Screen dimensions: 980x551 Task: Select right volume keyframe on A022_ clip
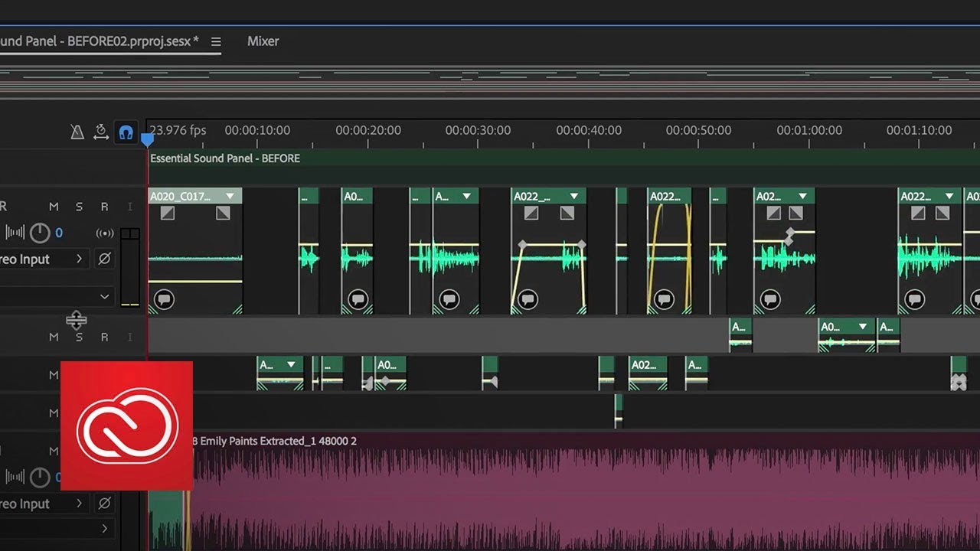[581, 245]
